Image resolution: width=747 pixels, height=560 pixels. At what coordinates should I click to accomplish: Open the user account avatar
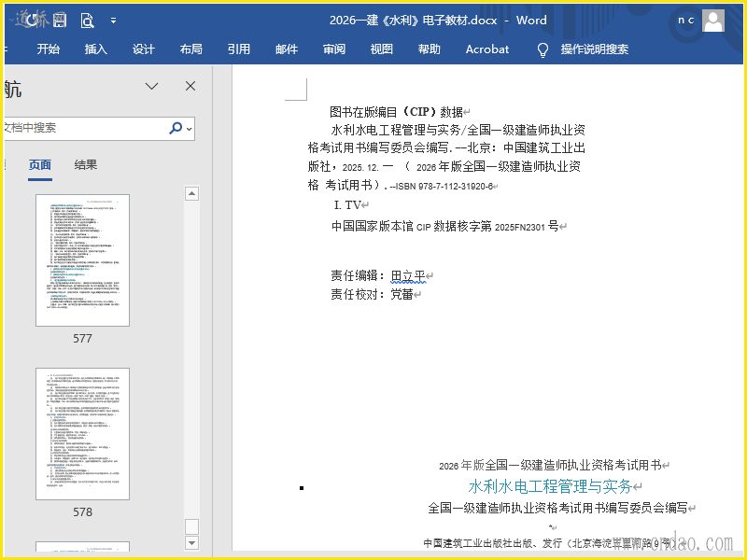coord(713,21)
